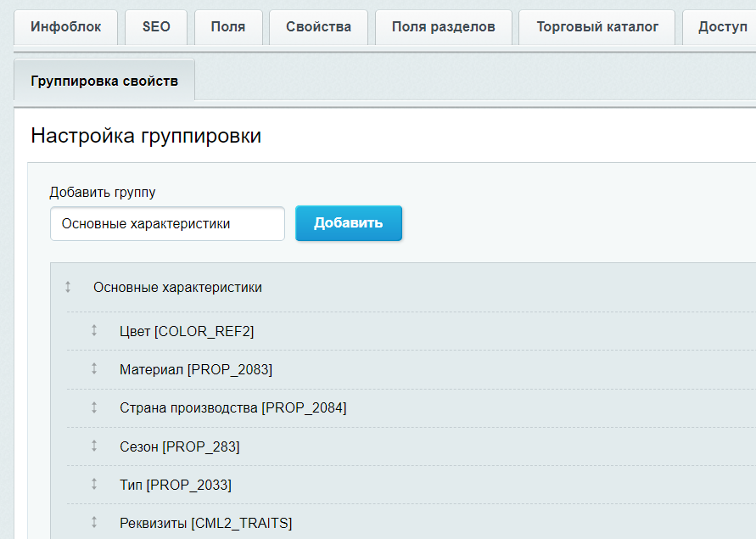Click drag handle icon beside Основные характеристики group
The image size is (756, 539).
pyautogui.click(x=68, y=288)
